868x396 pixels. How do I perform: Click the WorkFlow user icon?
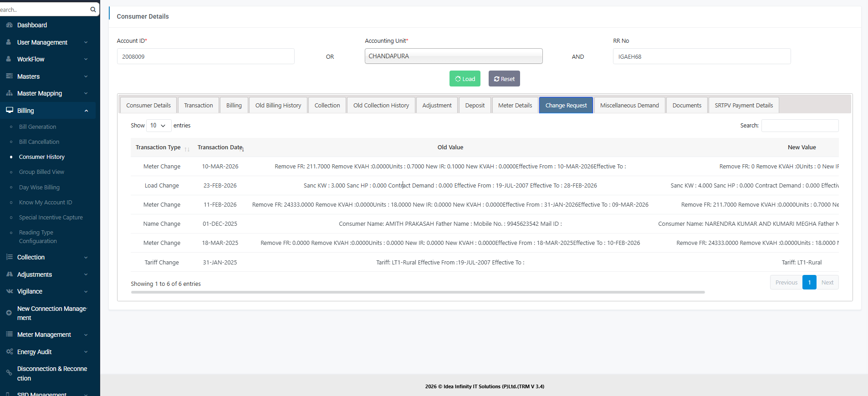tap(9, 59)
